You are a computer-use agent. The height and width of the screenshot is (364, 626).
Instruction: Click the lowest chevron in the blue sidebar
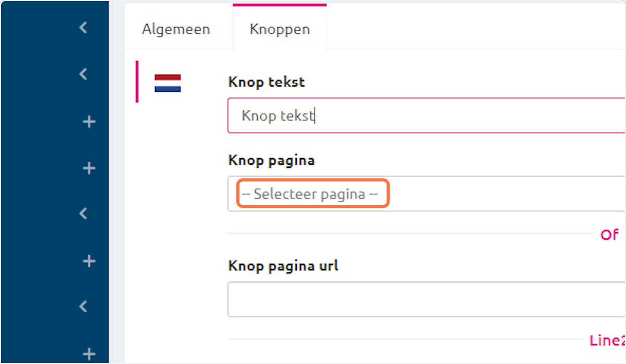(83, 306)
